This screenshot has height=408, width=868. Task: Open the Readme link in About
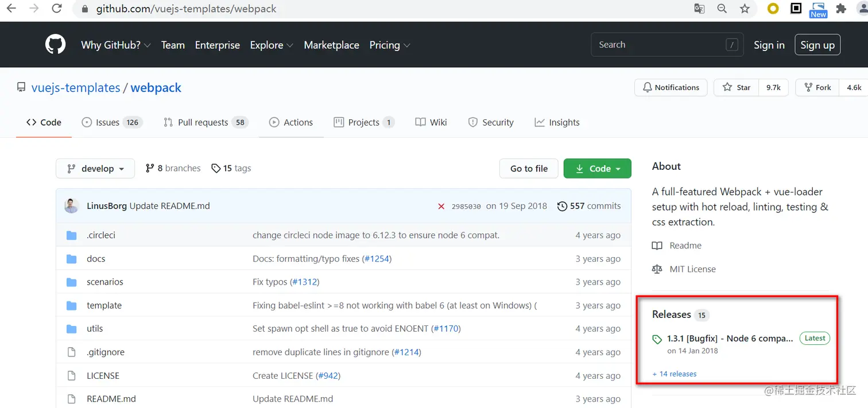(685, 246)
